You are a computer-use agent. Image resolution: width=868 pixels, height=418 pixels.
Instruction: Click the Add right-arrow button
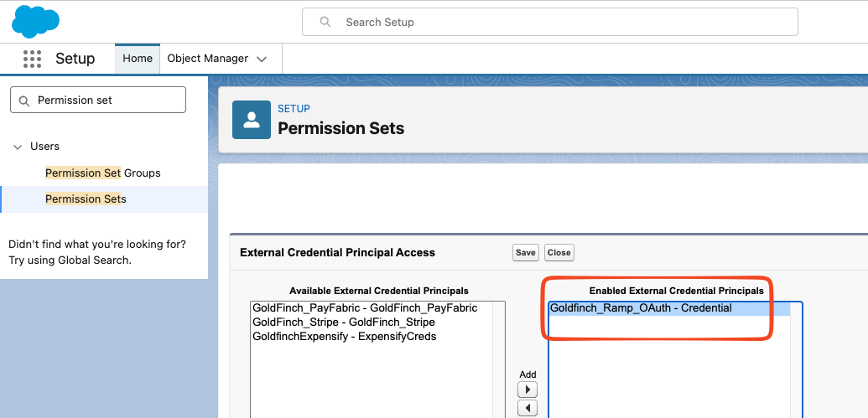tap(527, 390)
